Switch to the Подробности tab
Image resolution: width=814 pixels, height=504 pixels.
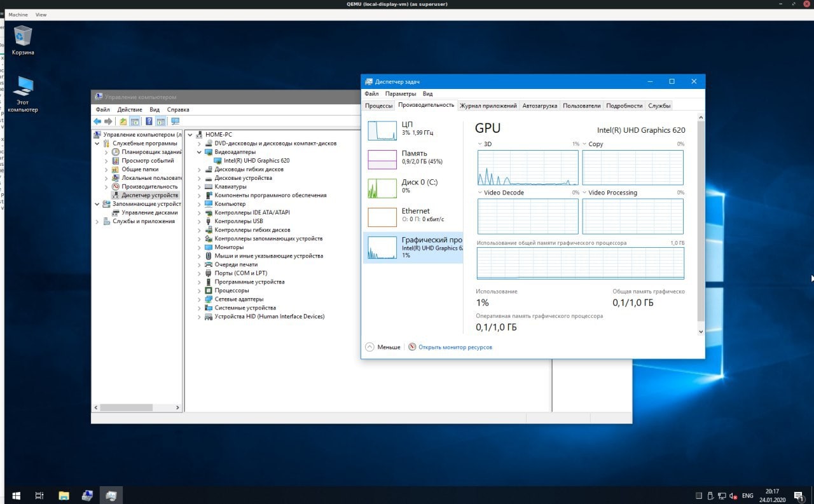[x=624, y=106]
